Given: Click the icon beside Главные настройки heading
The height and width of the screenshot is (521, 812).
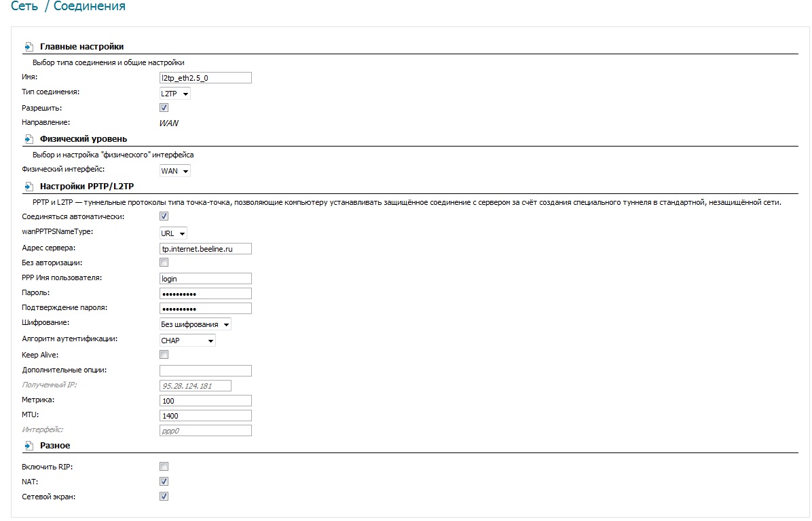Looking at the screenshot, I should point(29,47).
